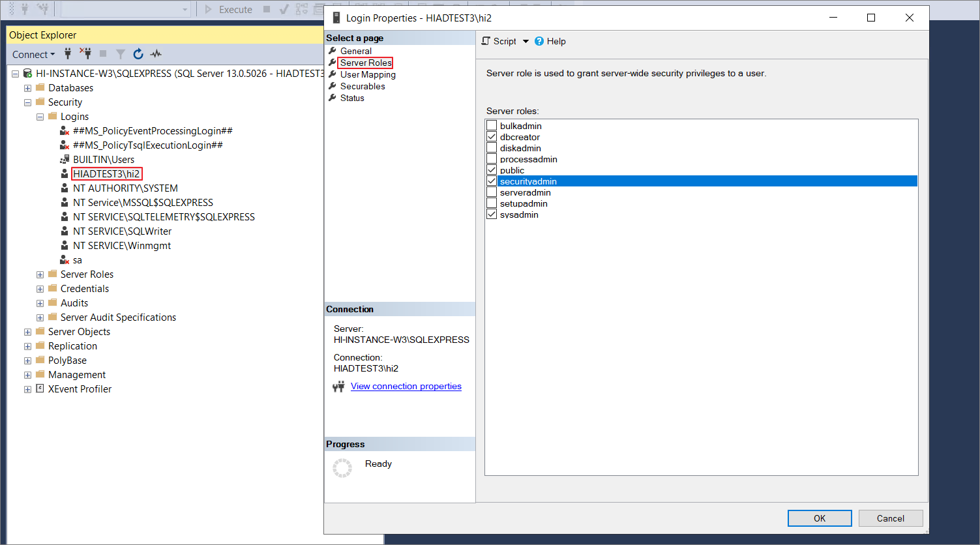Screen dimensions: 980x545
Task: Enable the diskadmin role
Action: (x=492, y=148)
